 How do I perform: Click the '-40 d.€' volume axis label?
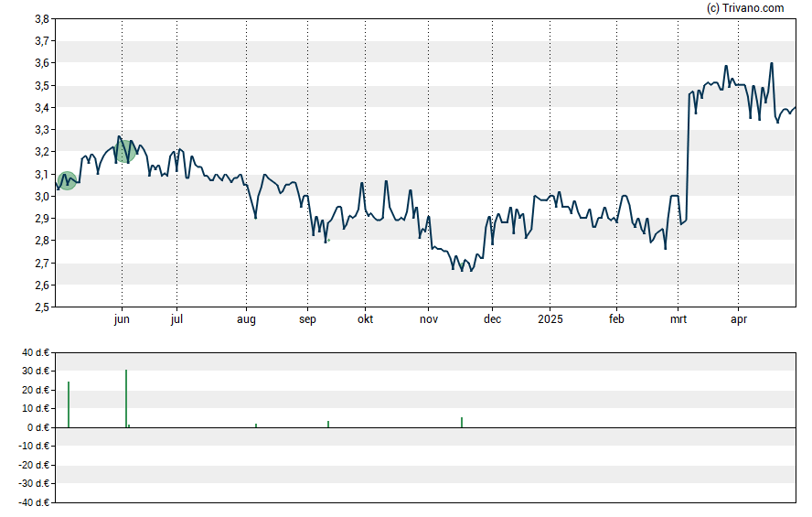point(34,502)
